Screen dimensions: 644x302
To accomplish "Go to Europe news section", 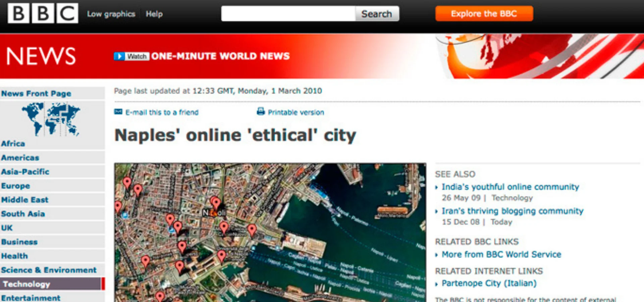I will coord(15,186).
